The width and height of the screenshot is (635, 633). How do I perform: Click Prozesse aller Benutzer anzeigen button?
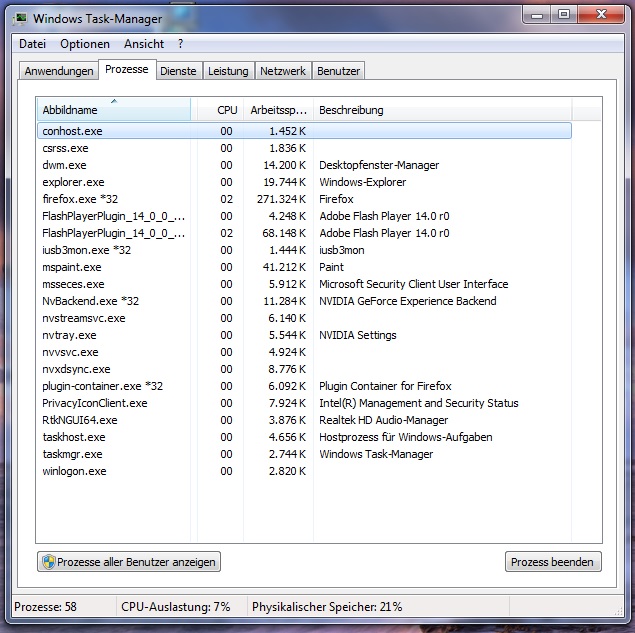pos(129,562)
